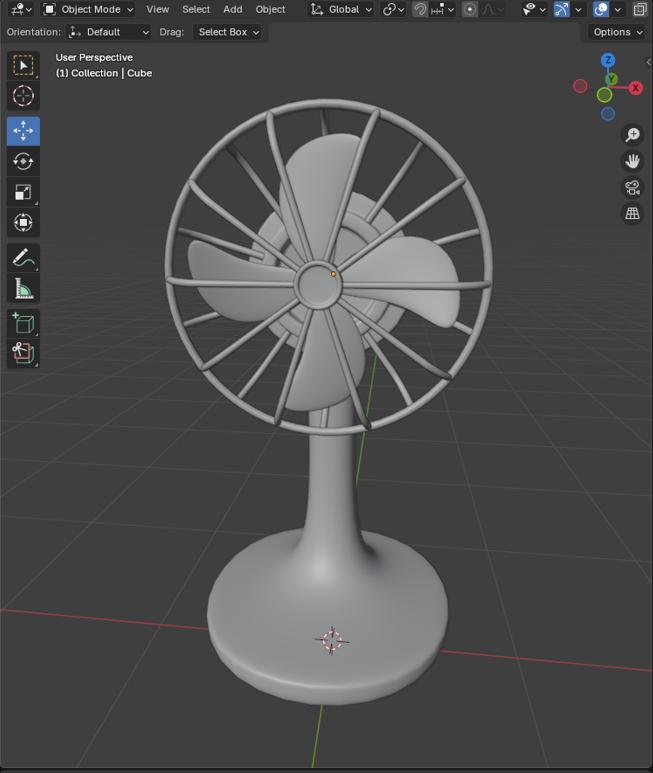653x773 pixels.
Task: Open proportional falloff curve dropdown
Action: [x=492, y=9]
